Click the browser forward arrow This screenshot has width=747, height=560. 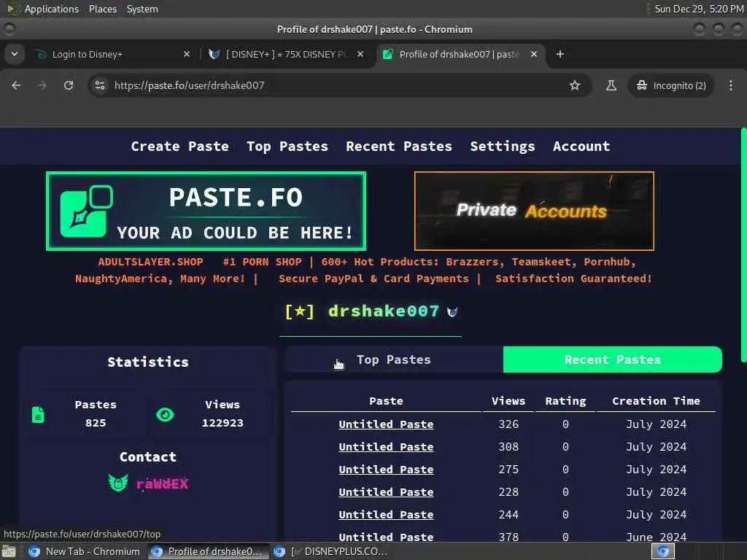[x=42, y=85]
